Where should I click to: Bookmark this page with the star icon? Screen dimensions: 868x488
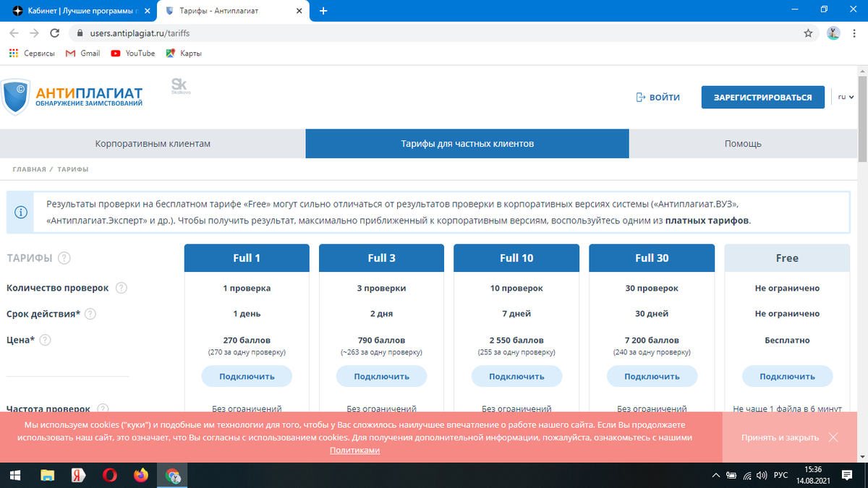tap(808, 33)
